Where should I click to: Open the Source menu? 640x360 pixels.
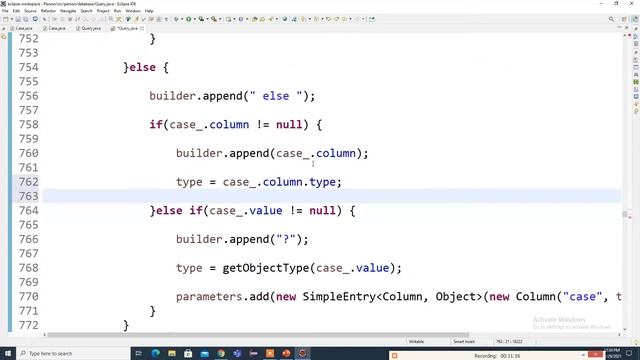click(x=30, y=11)
